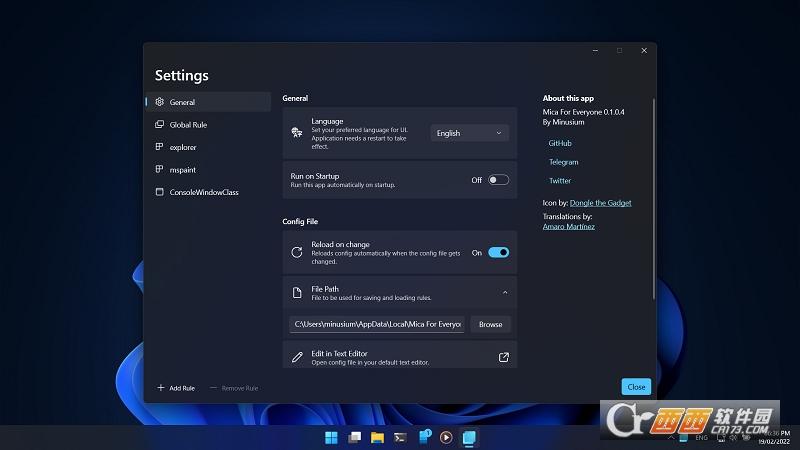Open the English language dropdown
The width and height of the screenshot is (800, 450).
pos(469,133)
